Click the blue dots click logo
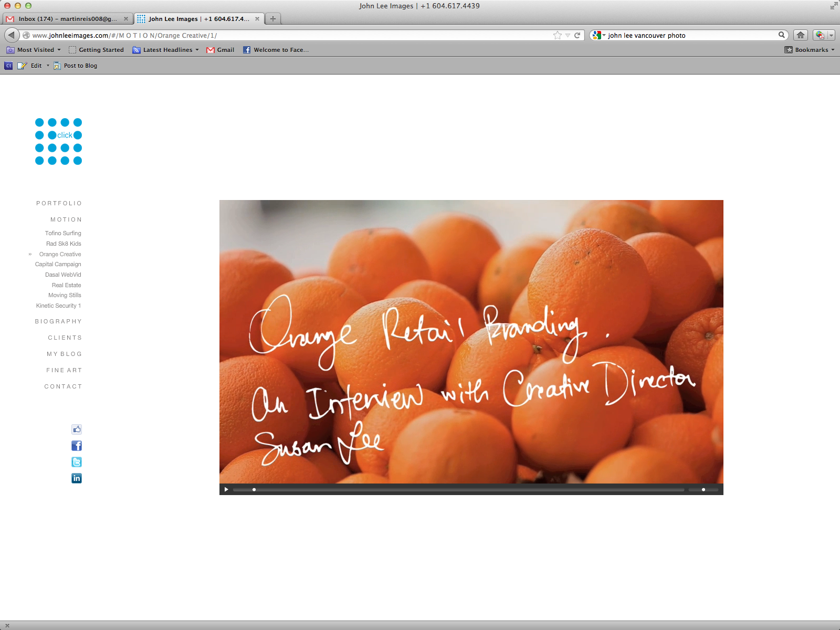840x630 pixels. coord(58,141)
